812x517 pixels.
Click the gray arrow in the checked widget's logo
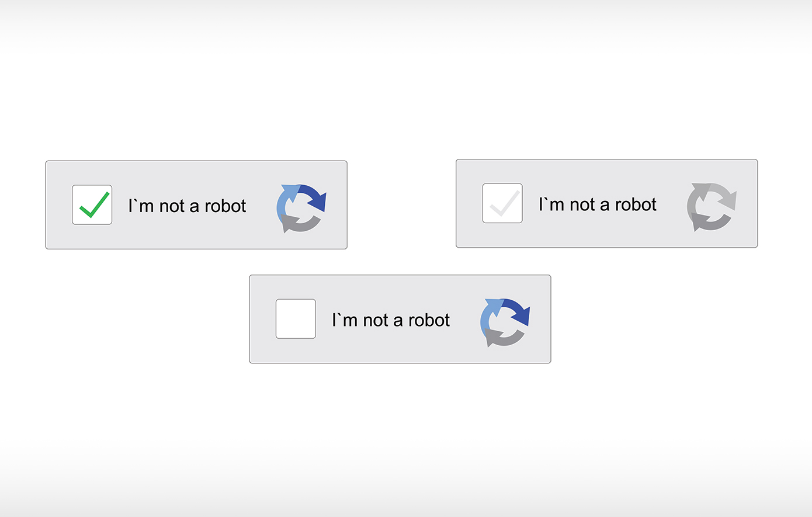pyautogui.click(x=299, y=224)
